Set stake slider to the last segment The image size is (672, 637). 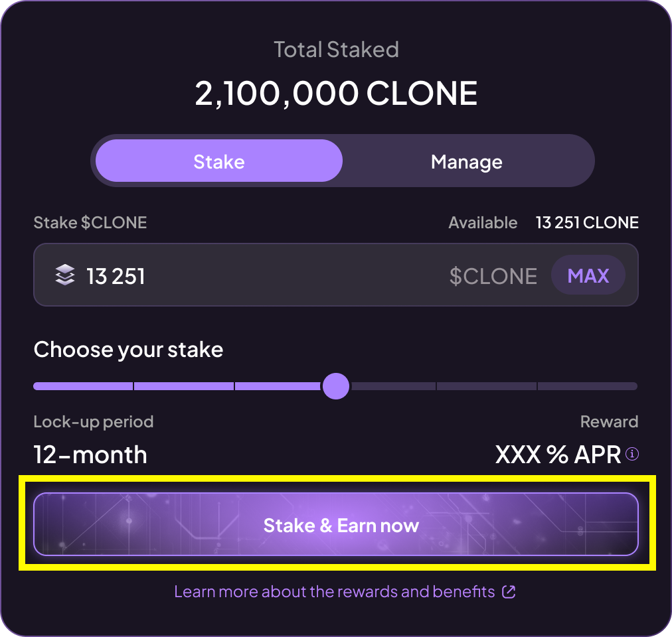coord(587,386)
